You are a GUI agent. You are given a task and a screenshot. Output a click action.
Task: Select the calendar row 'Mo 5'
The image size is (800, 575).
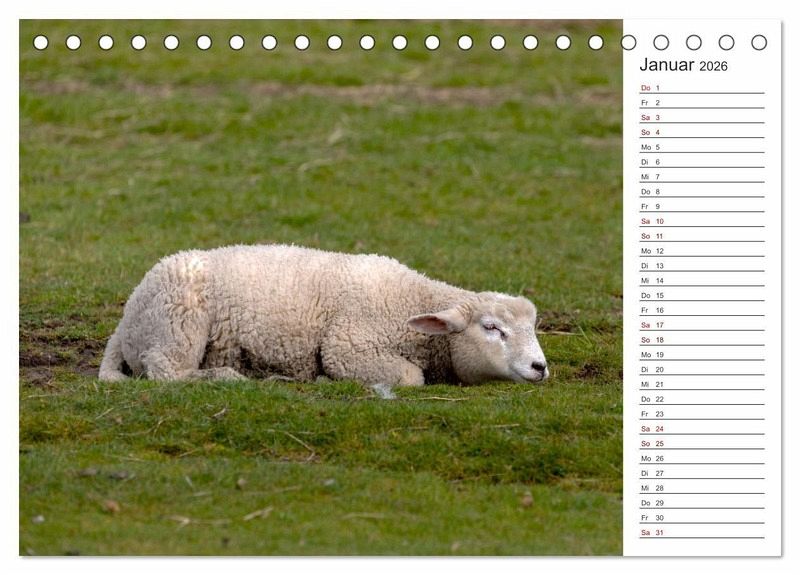tap(702, 147)
